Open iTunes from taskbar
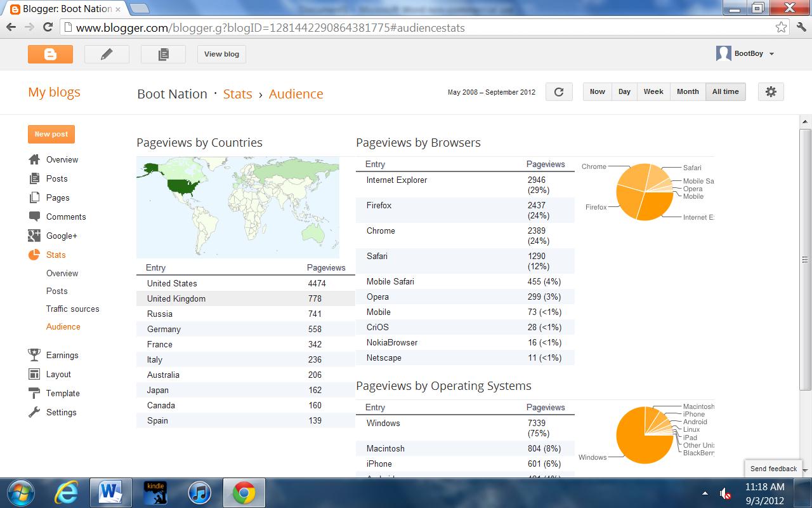The width and height of the screenshot is (812, 508). (x=200, y=493)
